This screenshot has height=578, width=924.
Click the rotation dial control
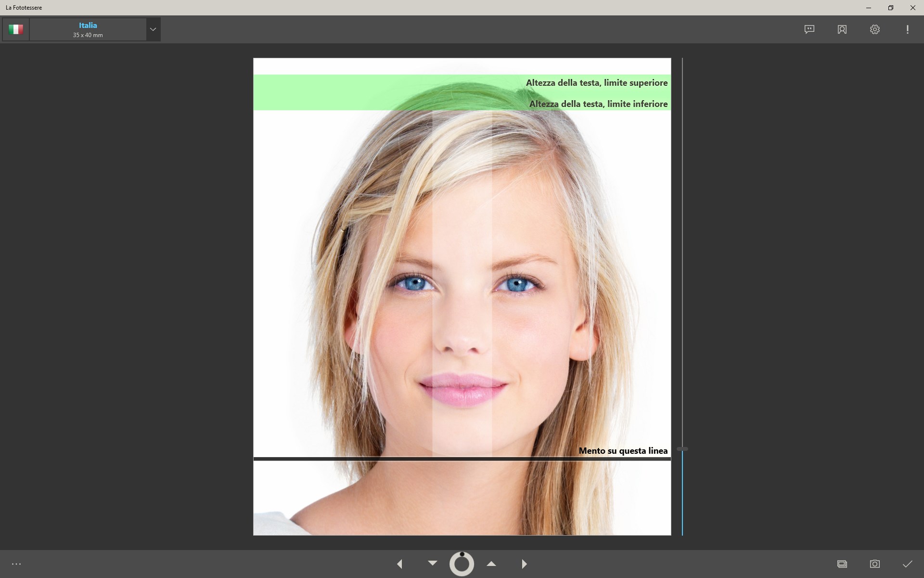pos(462,564)
